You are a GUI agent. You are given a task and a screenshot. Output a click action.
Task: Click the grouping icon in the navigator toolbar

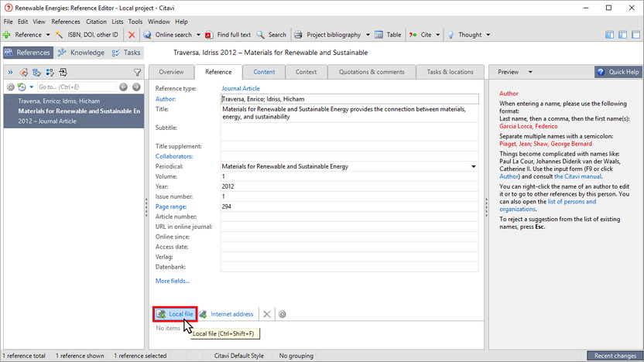tap(50, 72)
